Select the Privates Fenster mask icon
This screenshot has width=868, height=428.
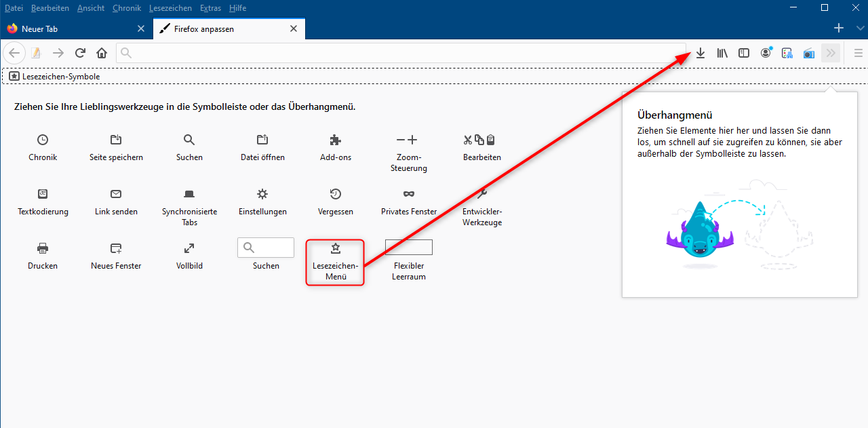click(x=409, y=194)
